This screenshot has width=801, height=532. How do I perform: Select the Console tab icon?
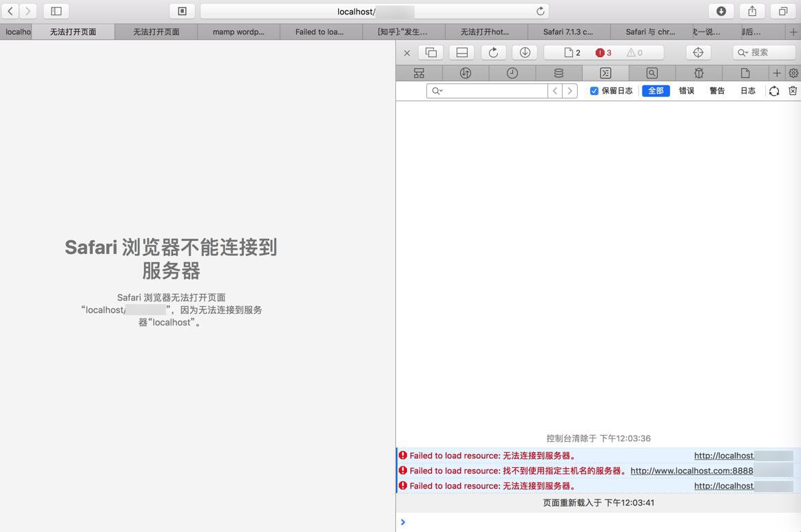(x=605, y=73)
